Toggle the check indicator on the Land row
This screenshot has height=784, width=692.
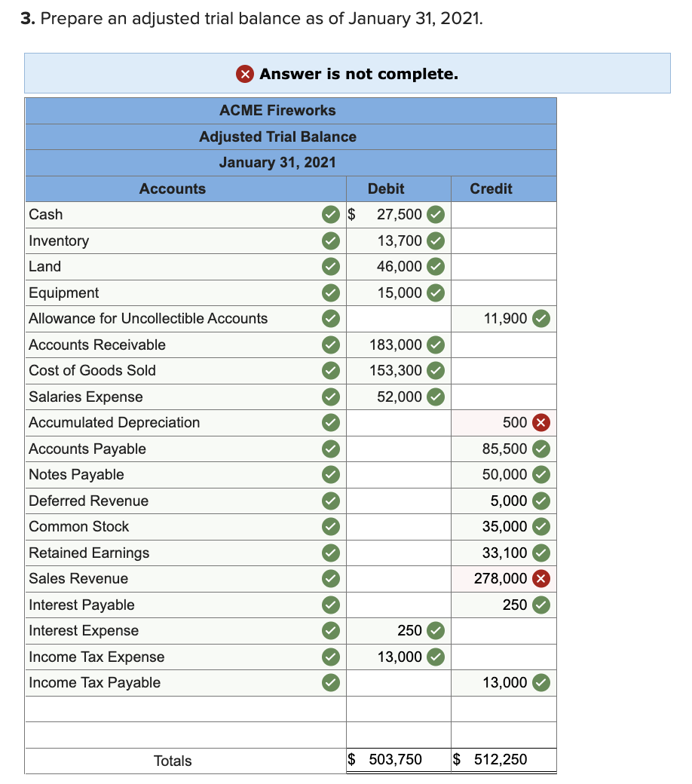[x=330, y=267]
